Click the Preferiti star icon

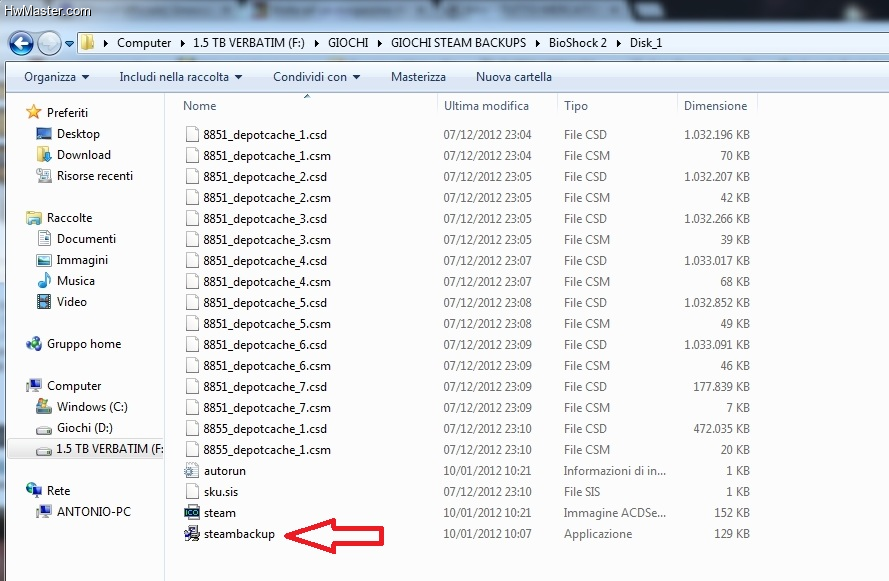tap(34, 112)
